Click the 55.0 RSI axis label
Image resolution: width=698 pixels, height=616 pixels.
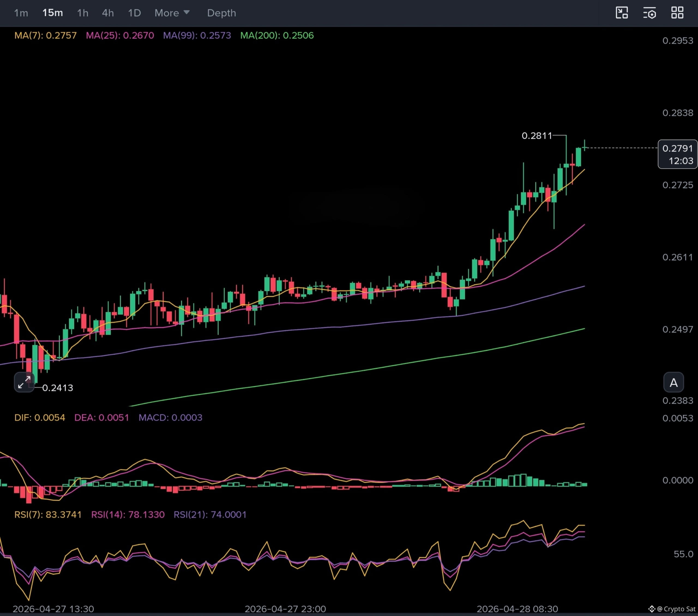click(x=683, y=554)
